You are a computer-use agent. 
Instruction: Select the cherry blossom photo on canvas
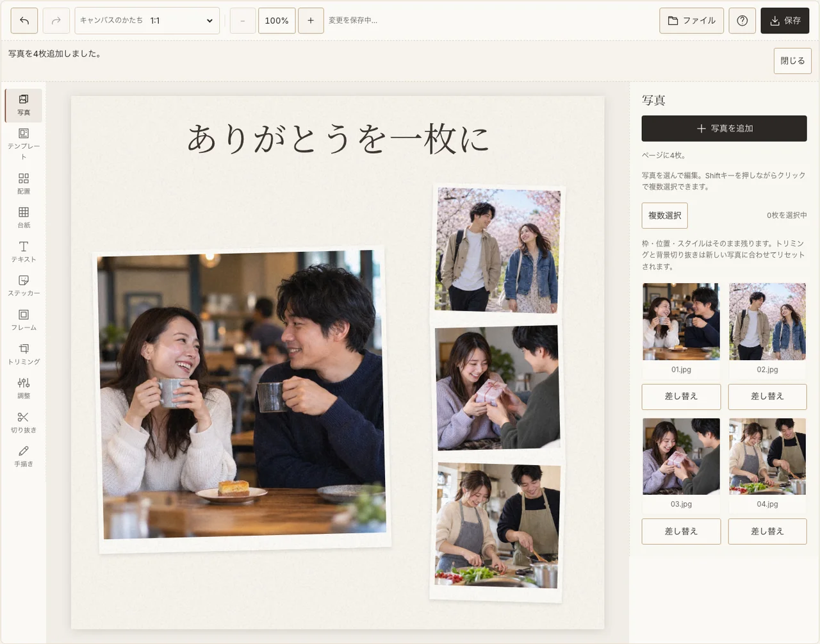[497, 250]
